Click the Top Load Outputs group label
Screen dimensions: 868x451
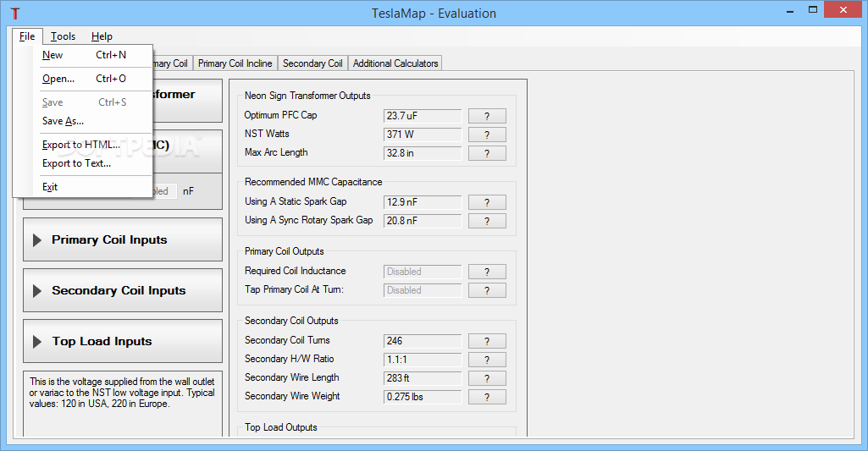(x=280, y=427)
